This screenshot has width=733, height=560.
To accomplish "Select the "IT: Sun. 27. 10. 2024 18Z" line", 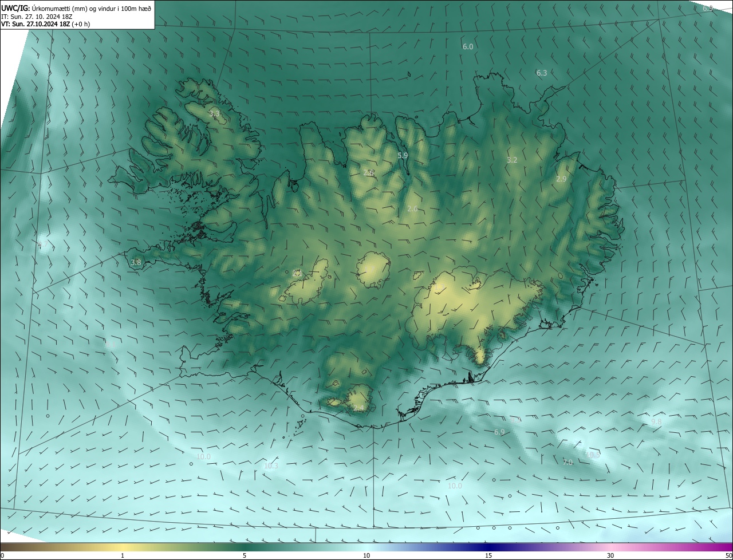I will [37, 17].
